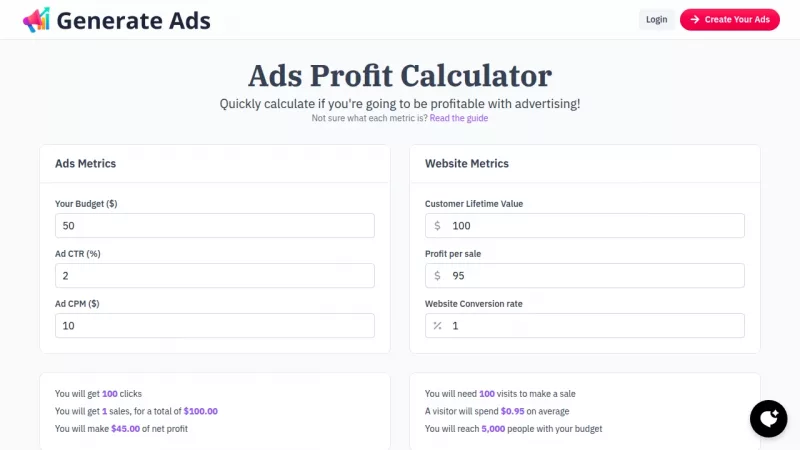Open the heart chat widget icon
Image resolution: width=800 pixels, height=450 pixels.
point(768,418)
